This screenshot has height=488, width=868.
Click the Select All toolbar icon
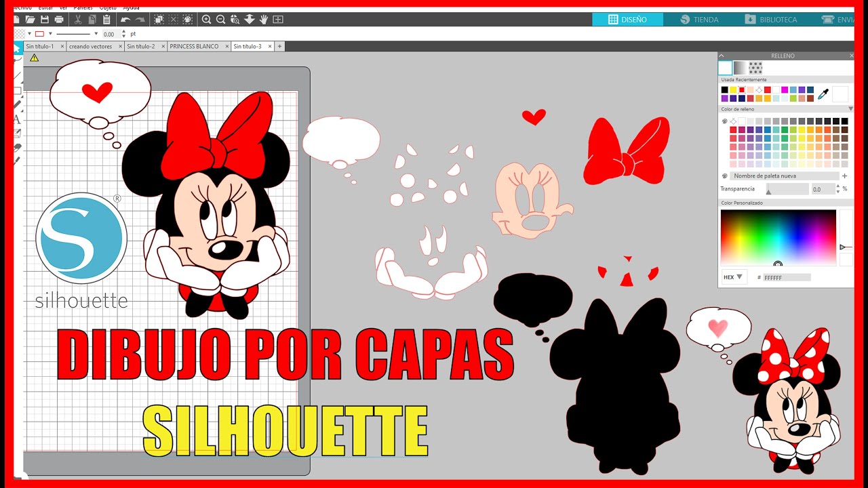pyautogui.click(x=159, y=20)
